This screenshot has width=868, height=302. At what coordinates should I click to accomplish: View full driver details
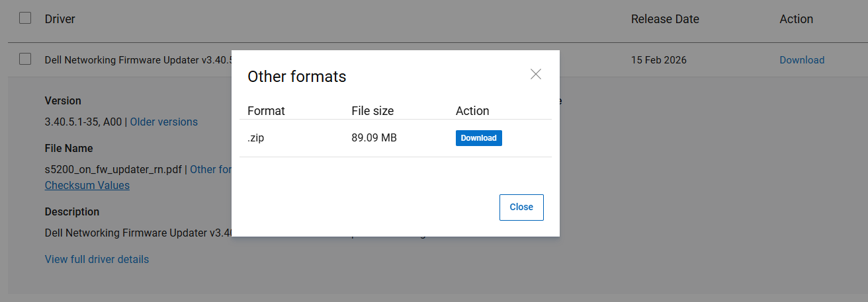click(97, 259)
